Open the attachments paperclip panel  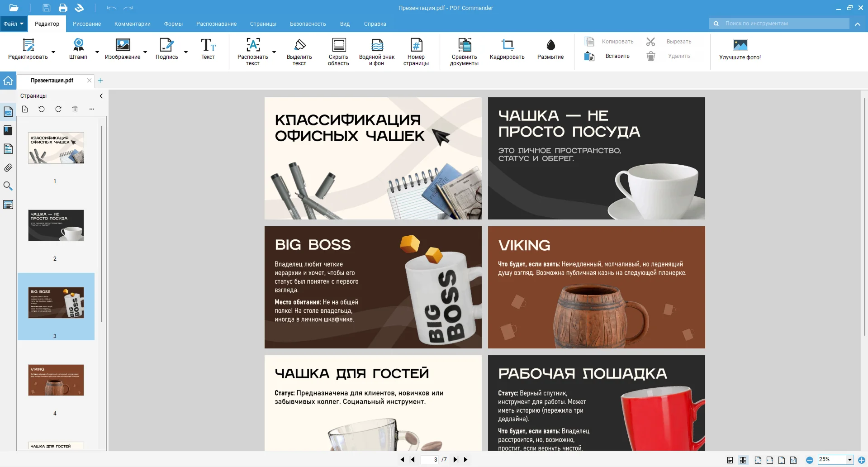coord(8,167)
